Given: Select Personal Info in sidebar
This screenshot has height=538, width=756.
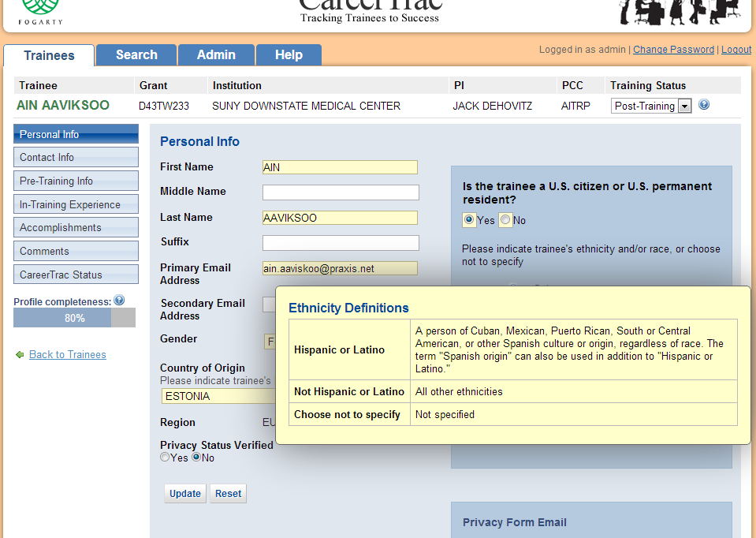Looking at the screenshot, I should 76,134.
